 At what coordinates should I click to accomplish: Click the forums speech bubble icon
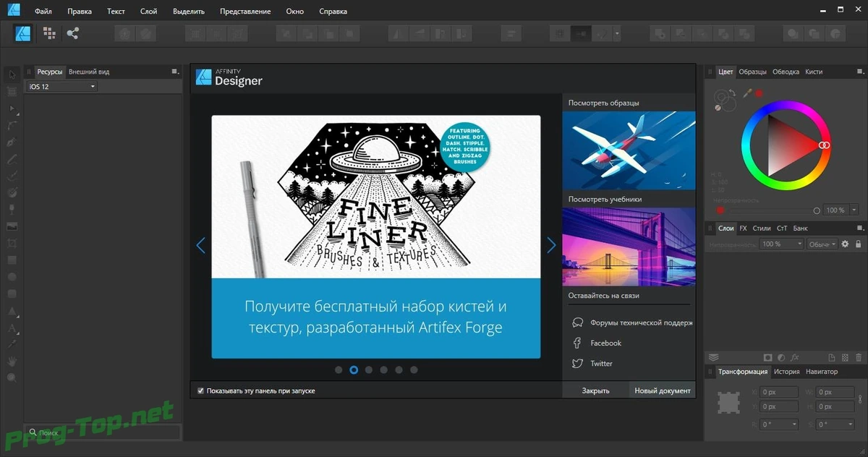coord(577,323)
